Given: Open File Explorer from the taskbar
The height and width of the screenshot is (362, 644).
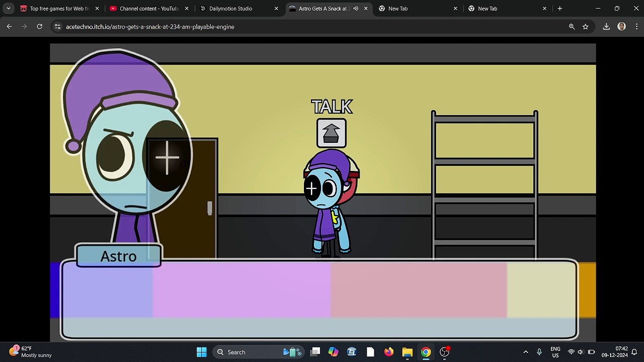Looking at the screenshot, I should pos(408,352).
